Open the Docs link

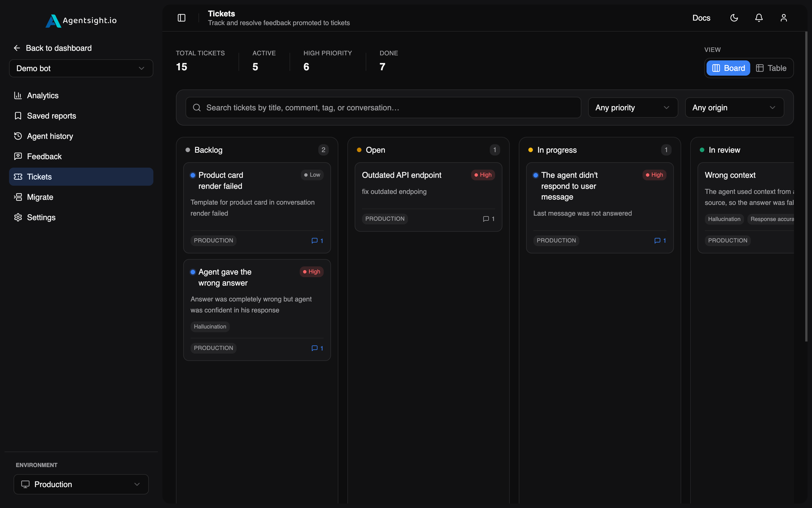tap(701, 18)
